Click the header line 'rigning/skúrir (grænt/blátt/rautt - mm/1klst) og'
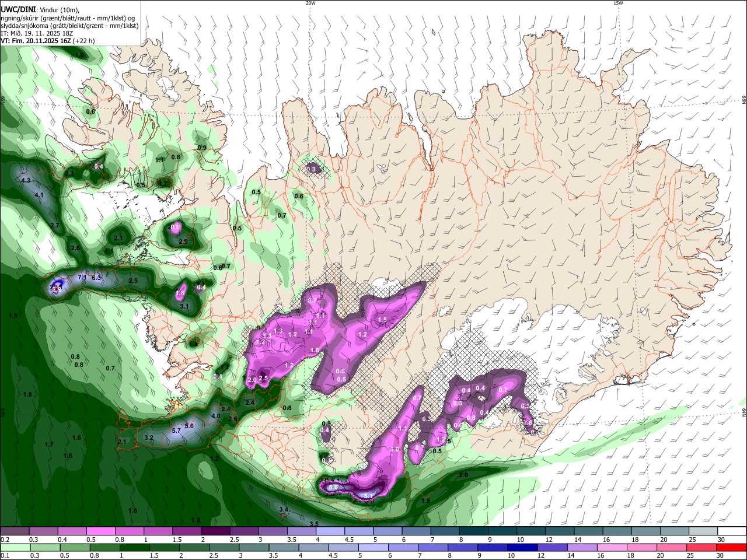The height and width of the screenshot is (560, 747). [x=68, y=17]
